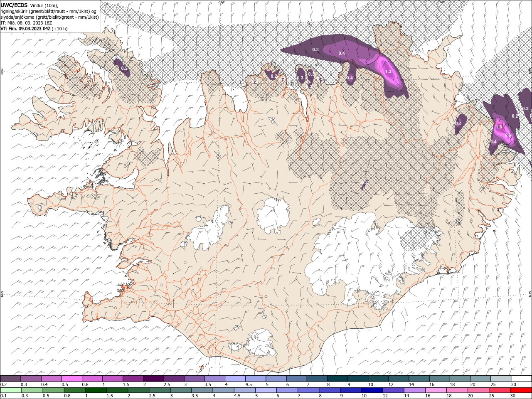
Task: Click the 30 label in the lower legend
Action: (x=513, y=396)
